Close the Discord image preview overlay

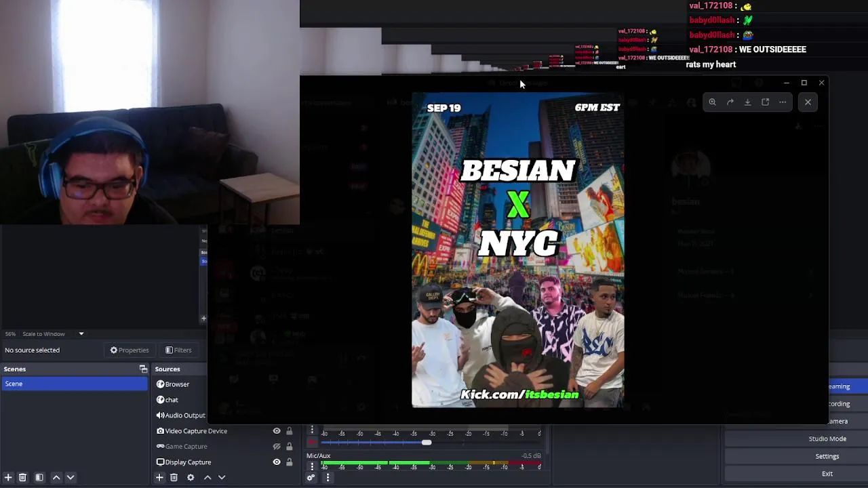pos(808,102)
